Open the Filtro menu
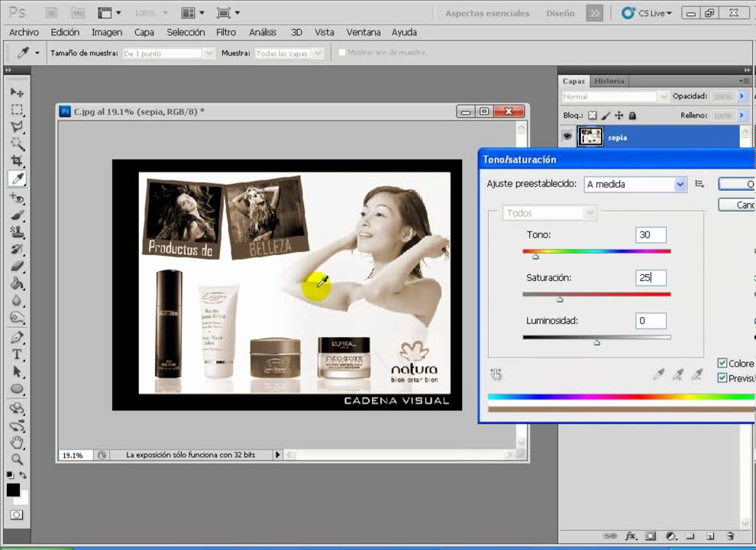This screenshot has height=550, width=756. pos(225,32)
